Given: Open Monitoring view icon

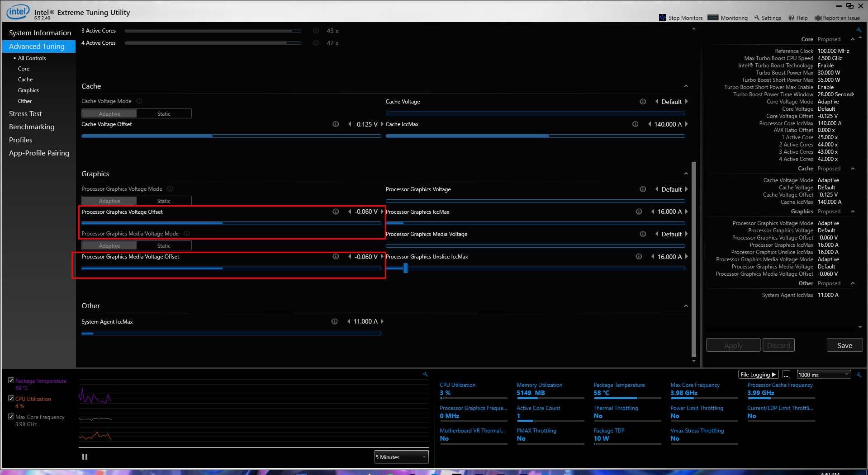Looking at the screenshot, I should pyautogui.click(x=713, y=18).
